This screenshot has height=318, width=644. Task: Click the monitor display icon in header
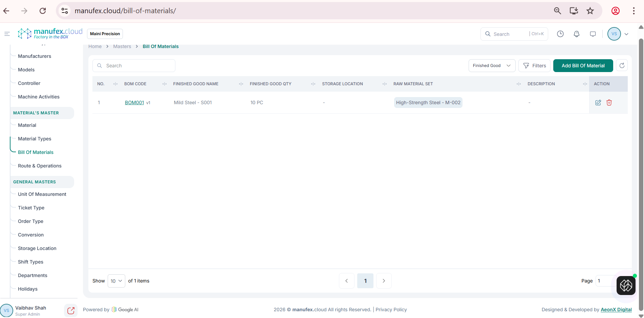click(x=593, y=34)
